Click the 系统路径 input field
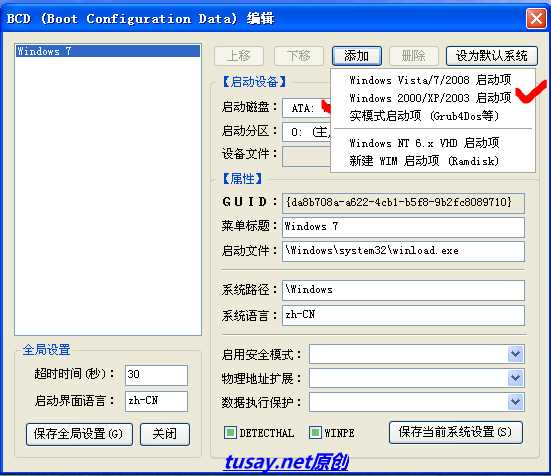The image size is (551, 476). (403, 290)
